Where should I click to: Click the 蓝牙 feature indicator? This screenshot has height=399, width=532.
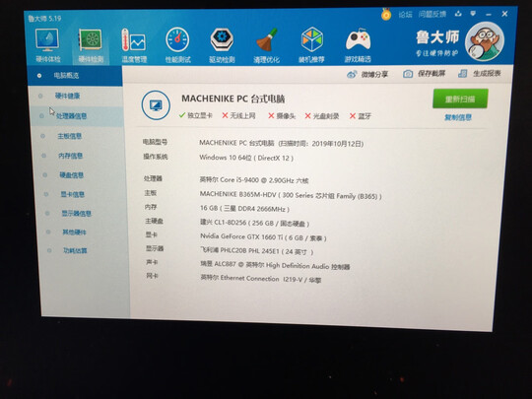pos(361,116)
